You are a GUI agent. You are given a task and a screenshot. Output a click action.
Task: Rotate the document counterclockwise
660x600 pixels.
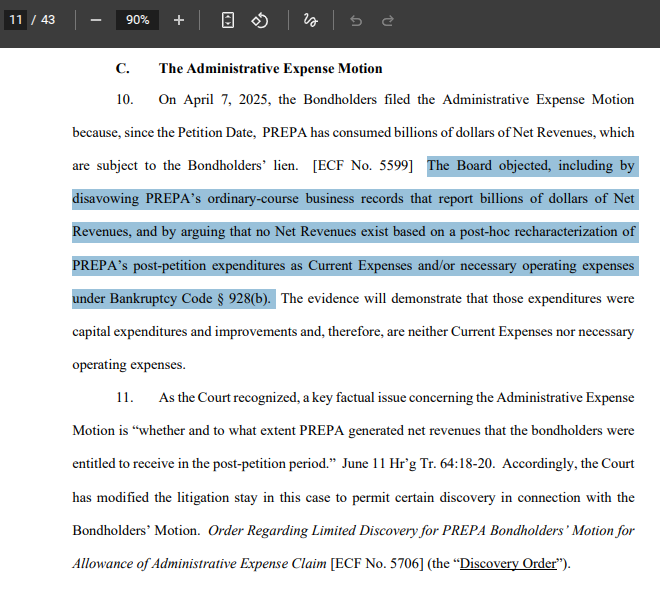pyautogui.click(x=260, y=20)
